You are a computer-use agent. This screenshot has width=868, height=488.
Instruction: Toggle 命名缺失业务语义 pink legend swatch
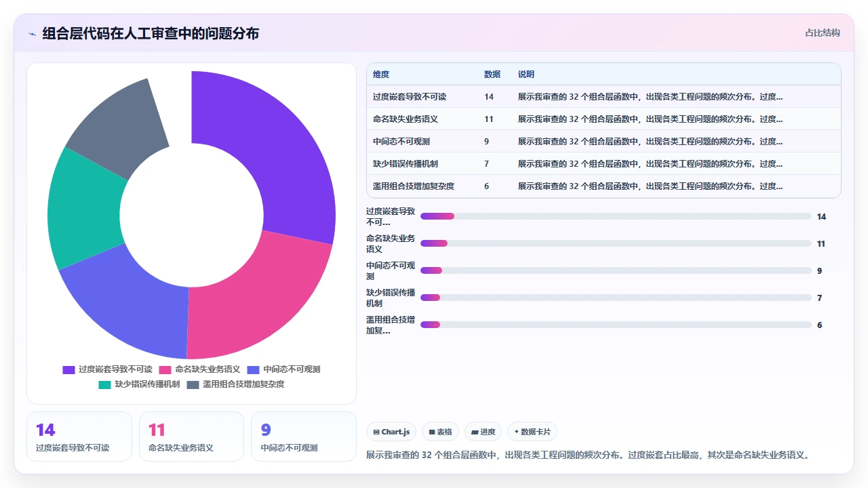click(165, 369)
